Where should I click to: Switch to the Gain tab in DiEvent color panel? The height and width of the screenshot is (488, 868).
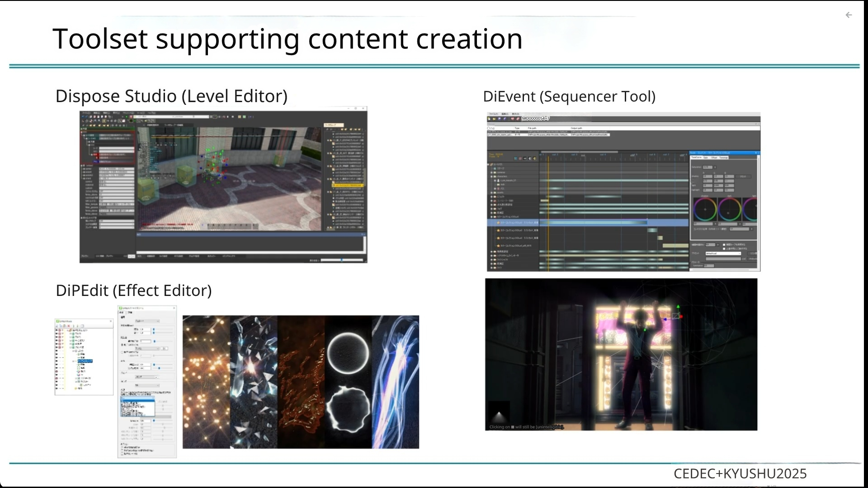click(705, 157)
